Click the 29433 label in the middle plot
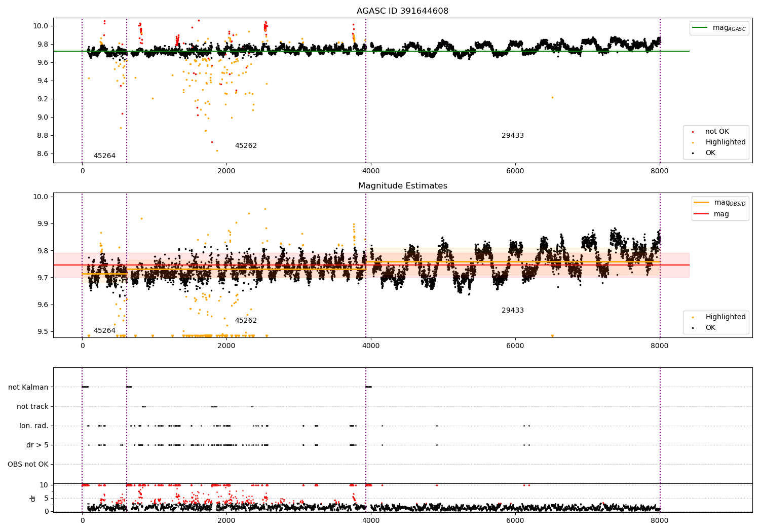Image resolution: width=760 pixels, height=532 pixels. (x=513, y=311)
